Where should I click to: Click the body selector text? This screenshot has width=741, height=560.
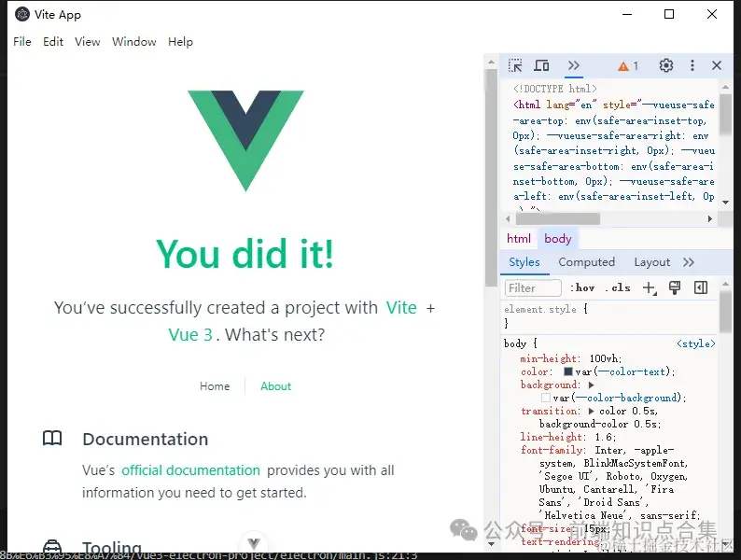pos(515,343)
